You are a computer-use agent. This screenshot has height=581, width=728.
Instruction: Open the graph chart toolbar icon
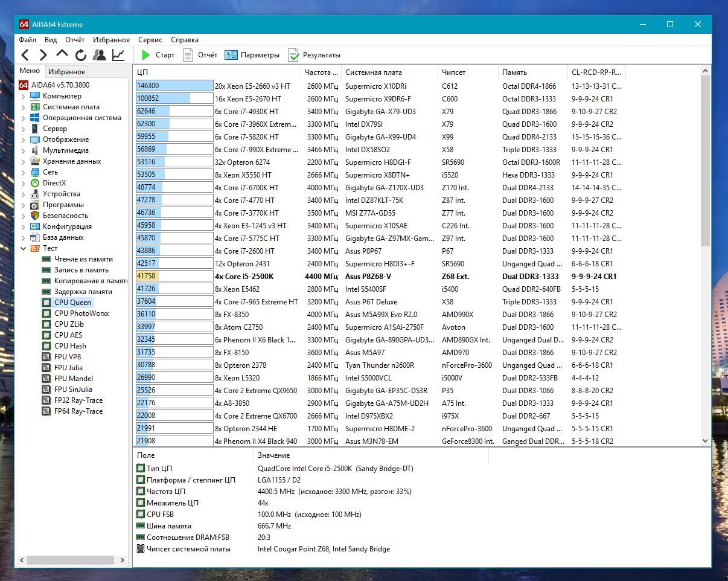pyautogui.click(x=118, y=55)
